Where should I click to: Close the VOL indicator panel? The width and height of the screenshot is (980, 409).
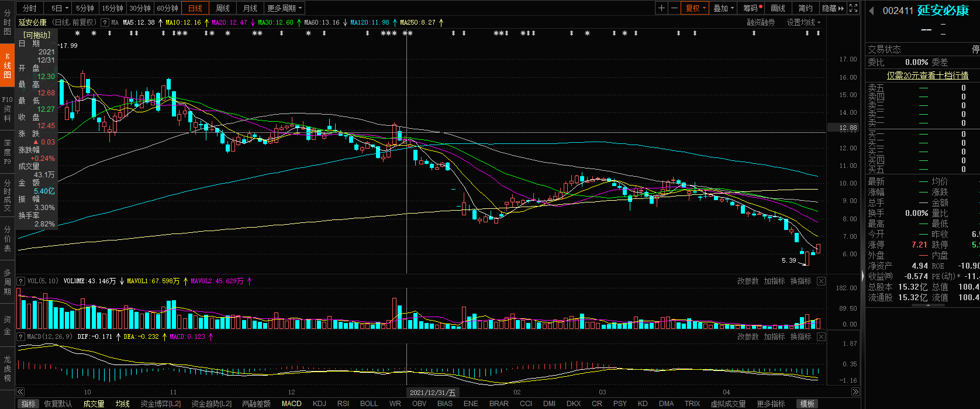click(821, 281)
